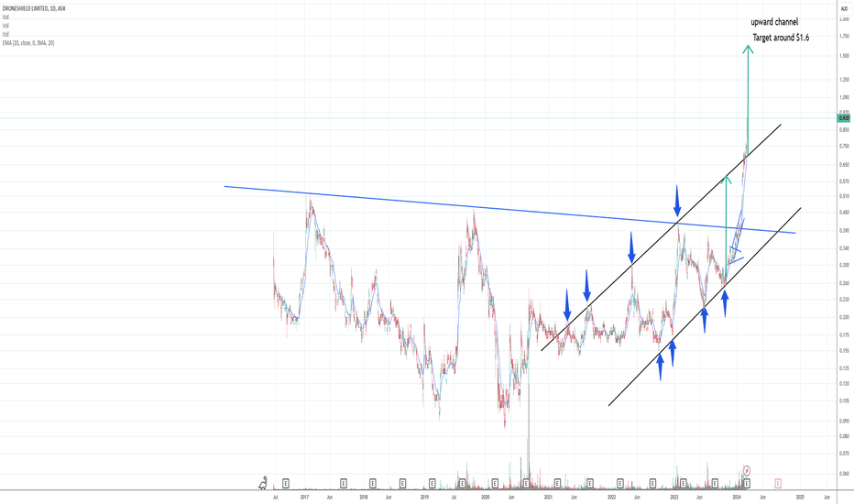Click the 0.650 price axis label
854x504 pixels.
pyautogui.click(x=844, y=165)
